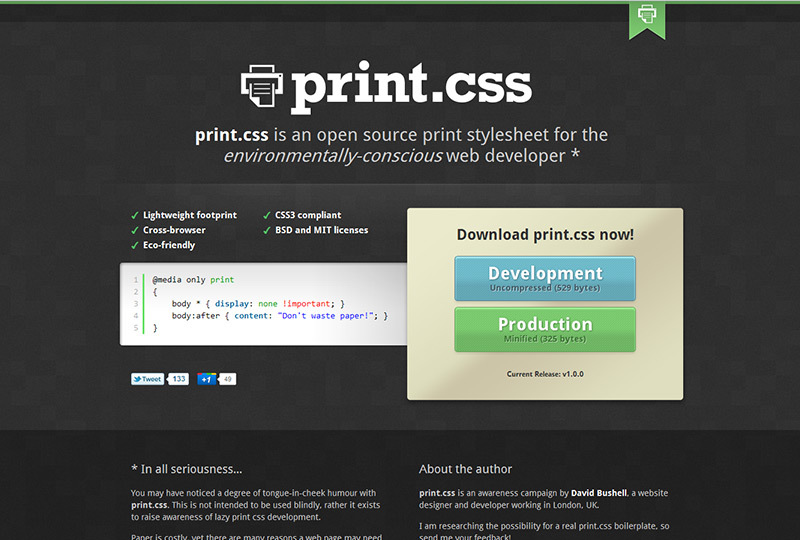
Task: Click the '* In all seriousness...' heading
Action: pos(187,469)
